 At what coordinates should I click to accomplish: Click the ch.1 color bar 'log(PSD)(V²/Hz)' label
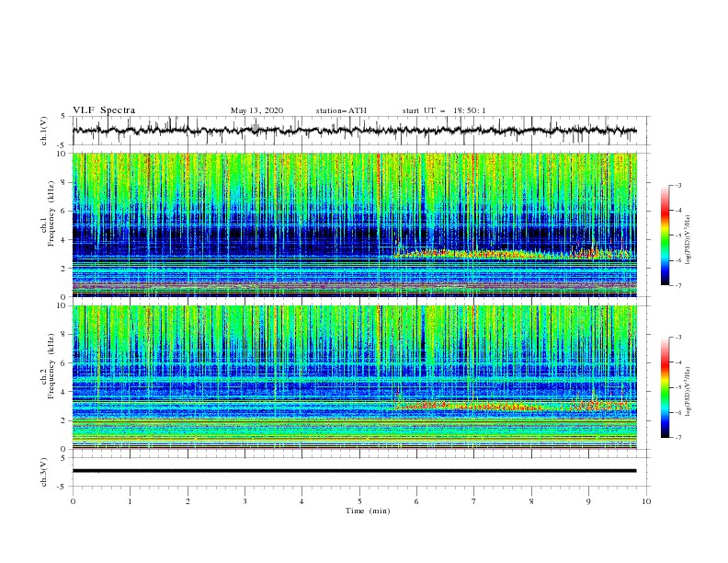coord(688,239)
